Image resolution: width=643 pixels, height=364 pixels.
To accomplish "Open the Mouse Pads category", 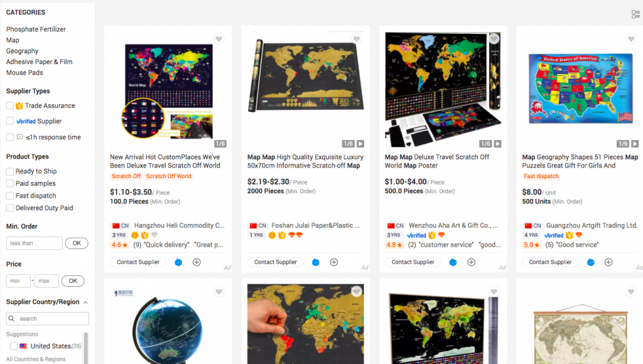I will (x=24, y=73).
